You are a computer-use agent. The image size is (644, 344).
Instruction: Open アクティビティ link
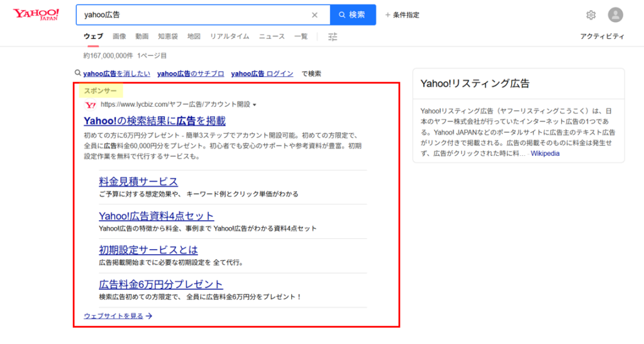[x=602, y=36]
